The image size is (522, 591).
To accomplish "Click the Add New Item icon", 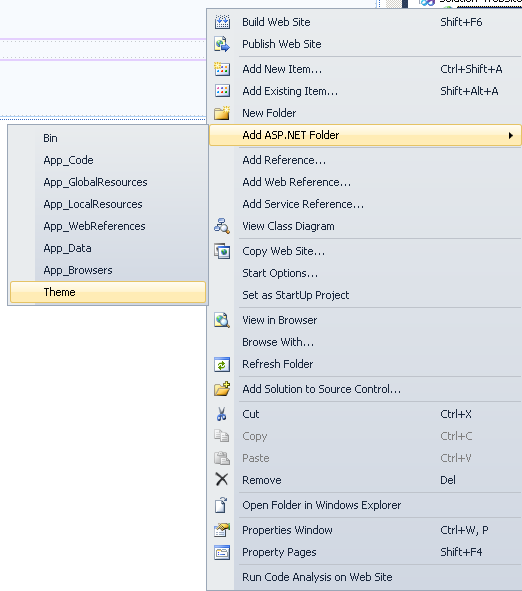I will pos(222,69).
